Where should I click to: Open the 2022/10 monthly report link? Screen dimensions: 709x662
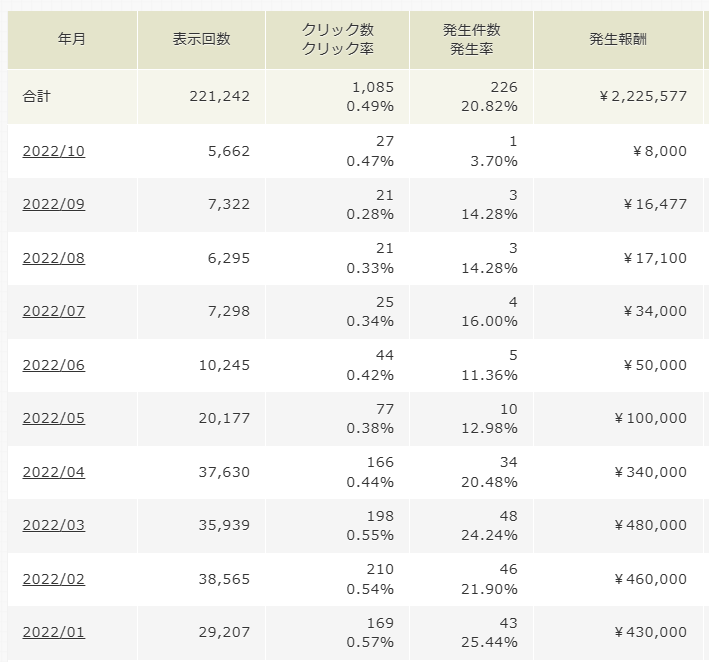[53, 151]
